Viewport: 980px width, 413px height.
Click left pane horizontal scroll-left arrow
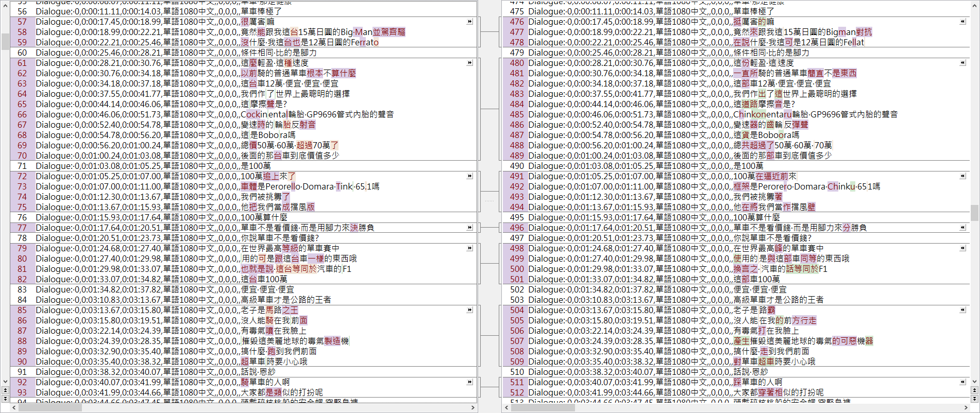point(14,407)
